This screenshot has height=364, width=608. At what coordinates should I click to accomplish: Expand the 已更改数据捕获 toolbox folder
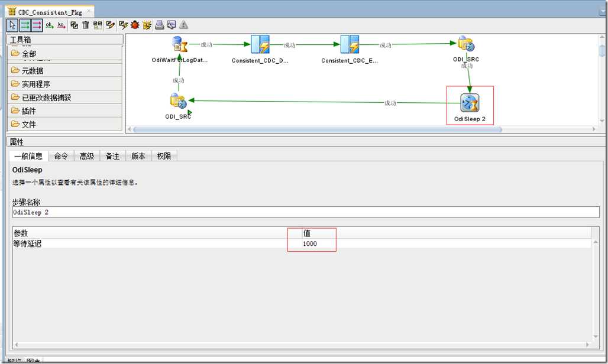pos(64,97)
